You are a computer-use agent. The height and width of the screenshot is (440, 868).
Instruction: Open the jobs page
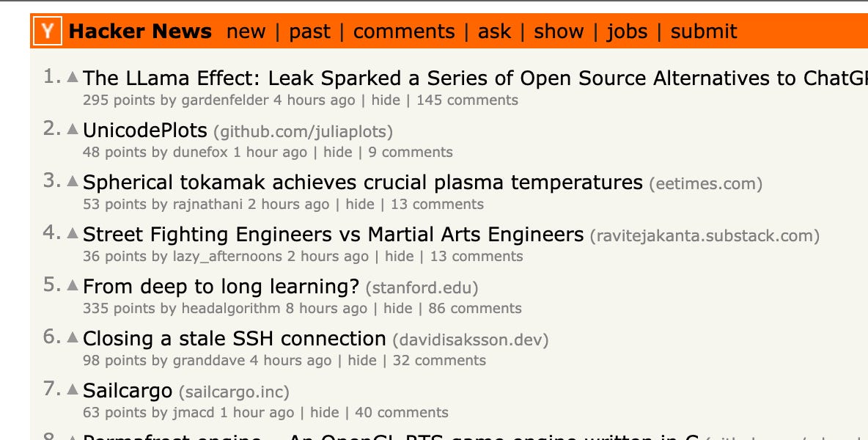pos(627,32)
